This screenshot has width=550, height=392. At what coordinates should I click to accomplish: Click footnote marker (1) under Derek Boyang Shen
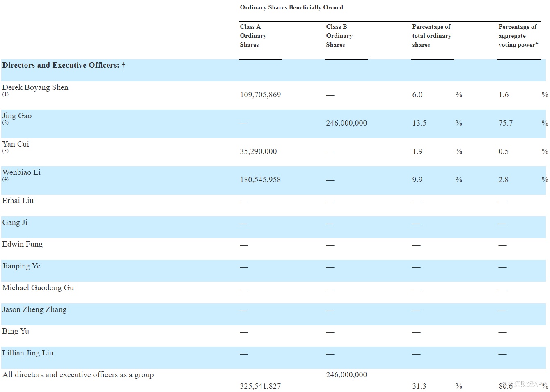click(5, 94)
